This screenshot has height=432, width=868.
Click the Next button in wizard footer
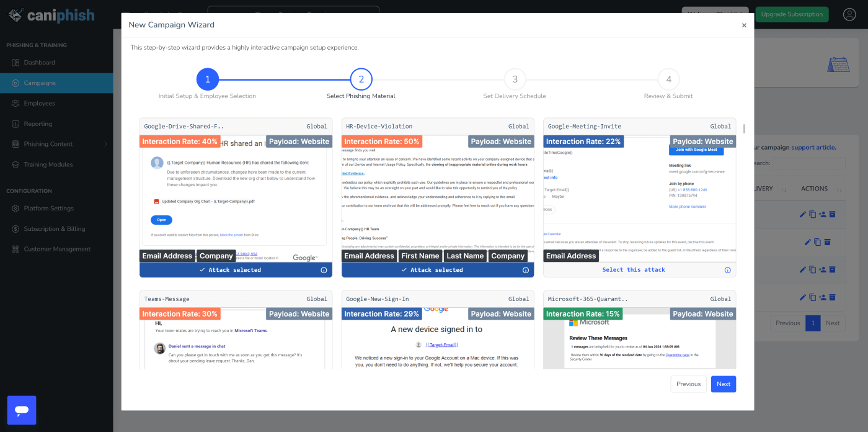[x=724, y=384]
